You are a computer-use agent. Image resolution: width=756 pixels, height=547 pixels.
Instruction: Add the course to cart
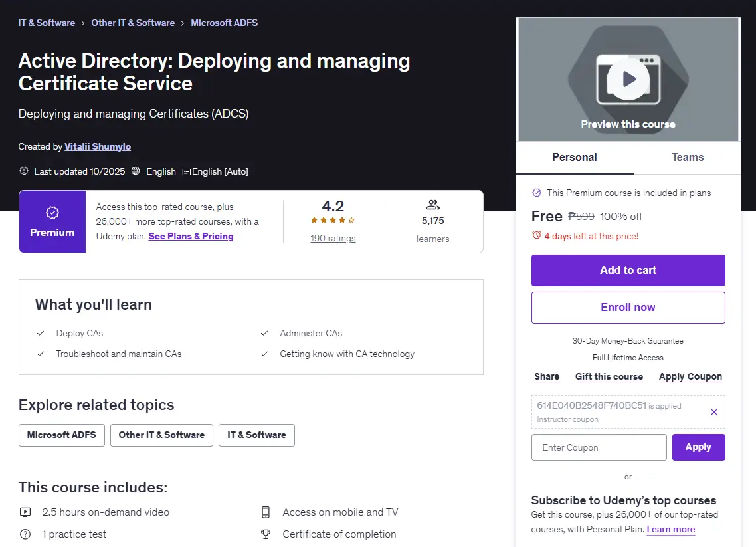point(628,270)
